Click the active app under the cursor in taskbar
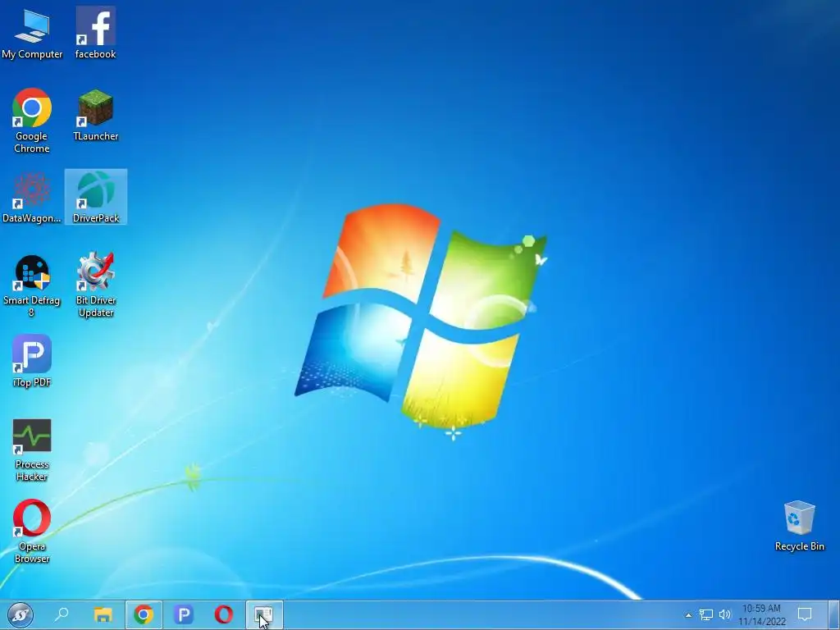Viewport: 840px width, 630px height. coord(264,615)
